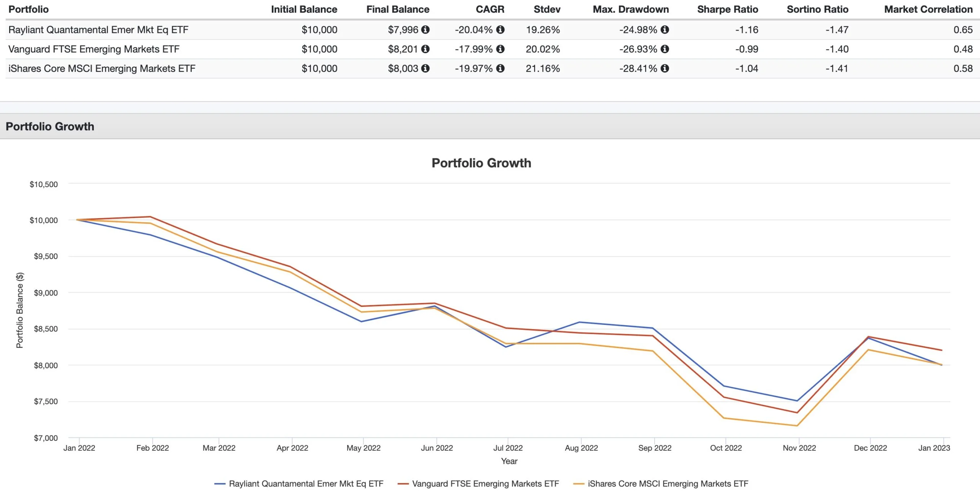The height and width of the screenshot is (494, 980).
Task: Click the Sortino Ratio column header
Action: point(818,9)
